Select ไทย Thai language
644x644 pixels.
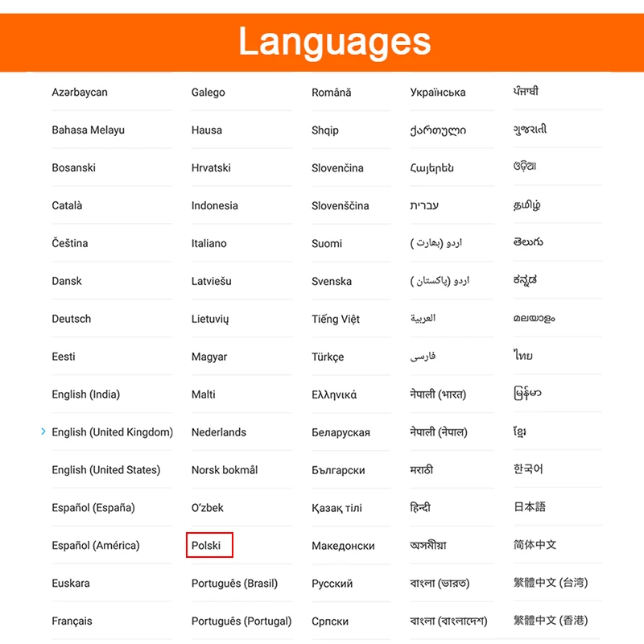click(x=522, y=355)
